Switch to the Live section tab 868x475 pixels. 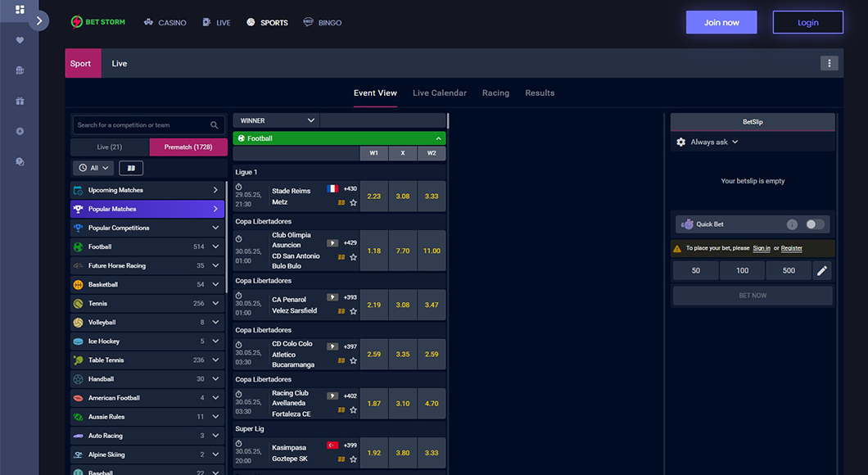click(119, 64)
